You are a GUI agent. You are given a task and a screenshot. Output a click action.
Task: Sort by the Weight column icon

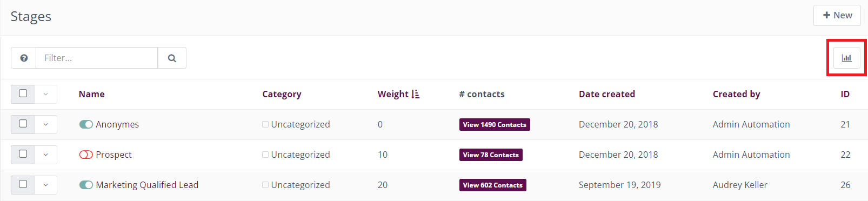pos(415,94)
